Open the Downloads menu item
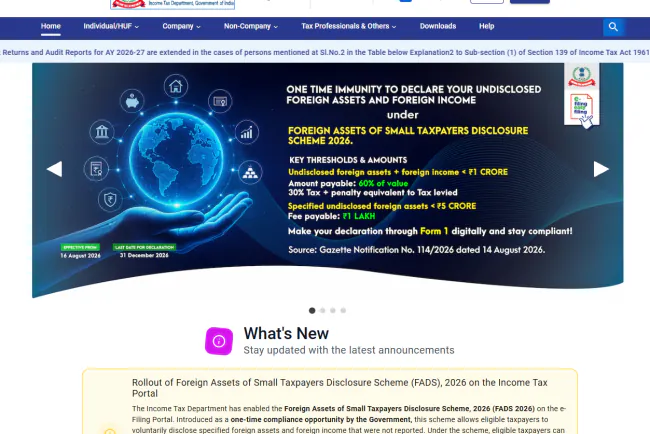This screenshot has width=650, height=434. [x=438, y=26]
